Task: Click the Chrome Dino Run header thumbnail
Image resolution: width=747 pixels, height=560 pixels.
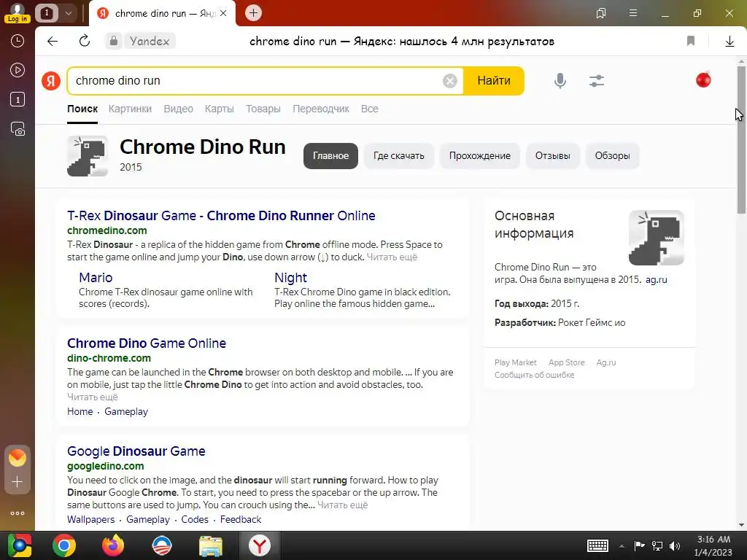Action: (x=88, y=156)
